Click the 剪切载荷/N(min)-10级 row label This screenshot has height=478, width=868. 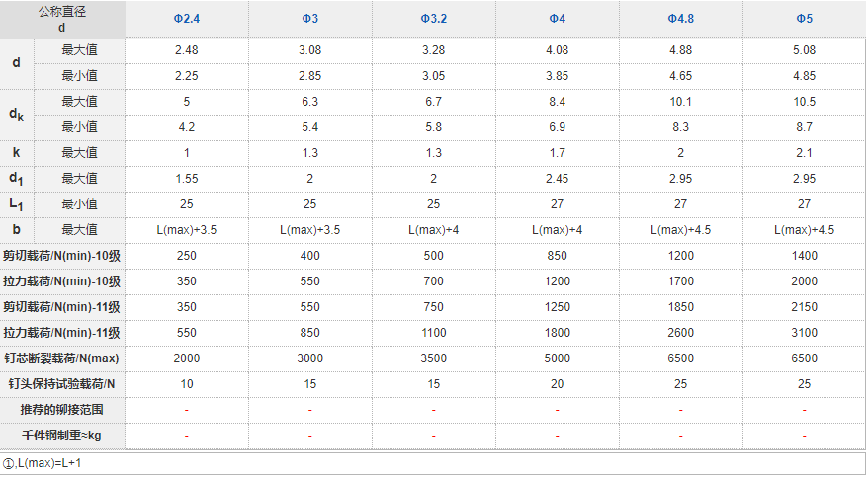62,255
